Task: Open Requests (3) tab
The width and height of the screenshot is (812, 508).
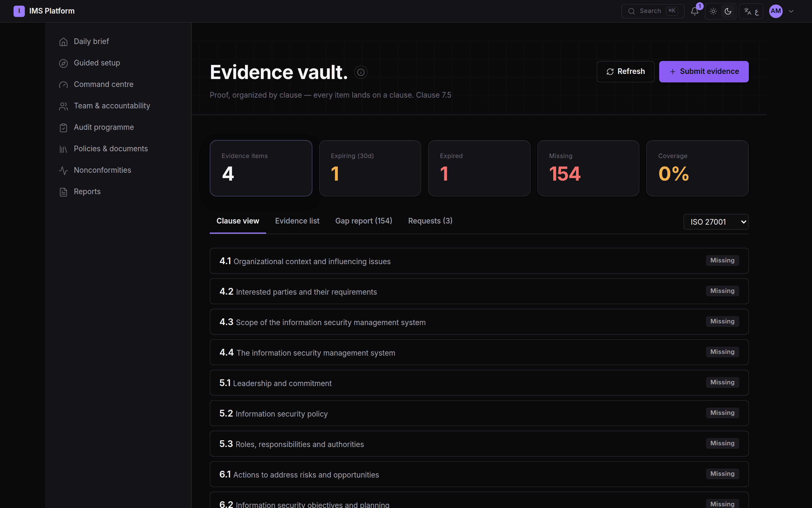Action: pyautogui.click(x=430, y=221)
